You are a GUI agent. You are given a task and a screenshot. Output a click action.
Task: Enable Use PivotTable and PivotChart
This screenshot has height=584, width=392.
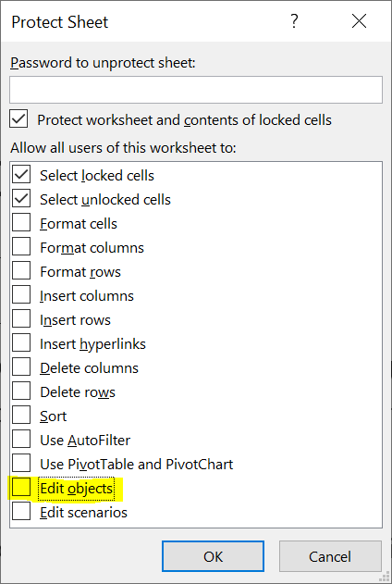[21, 464]
